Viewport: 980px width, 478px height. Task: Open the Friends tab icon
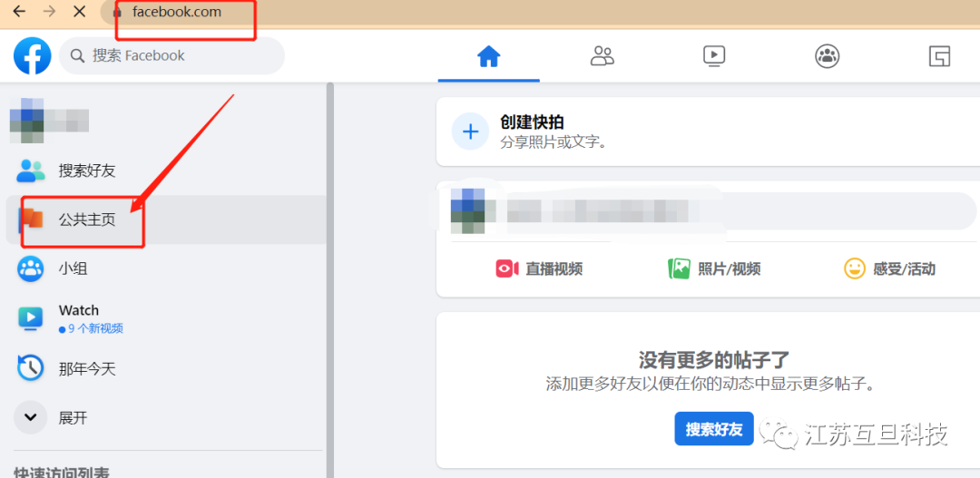coord(603,56)
